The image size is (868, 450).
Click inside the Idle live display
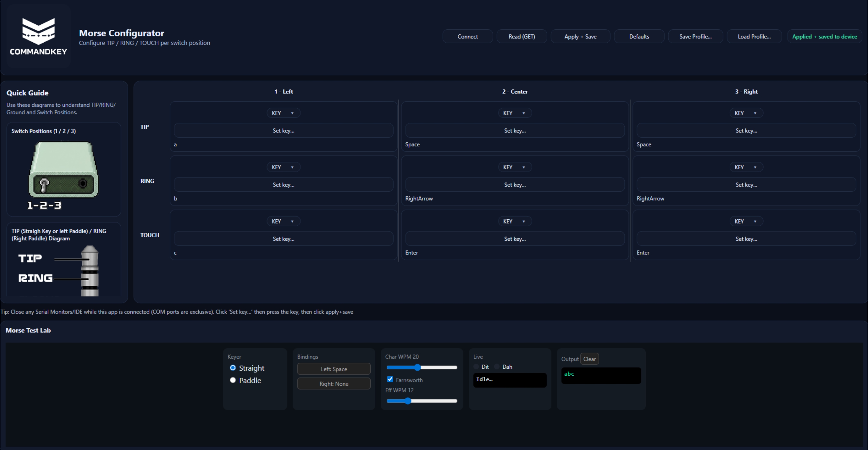tap(509, 380)
